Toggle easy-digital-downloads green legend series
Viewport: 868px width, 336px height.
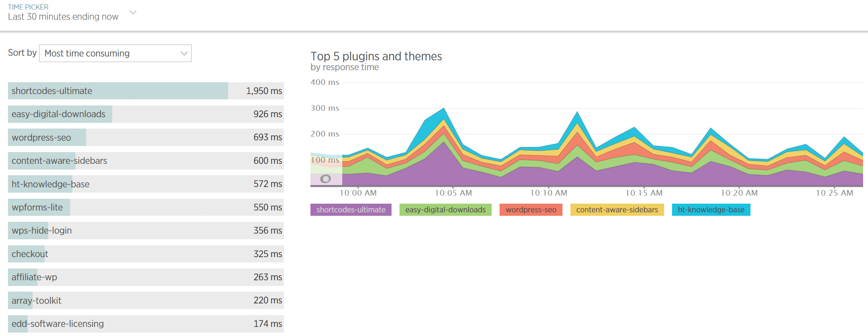click(445, 210)
